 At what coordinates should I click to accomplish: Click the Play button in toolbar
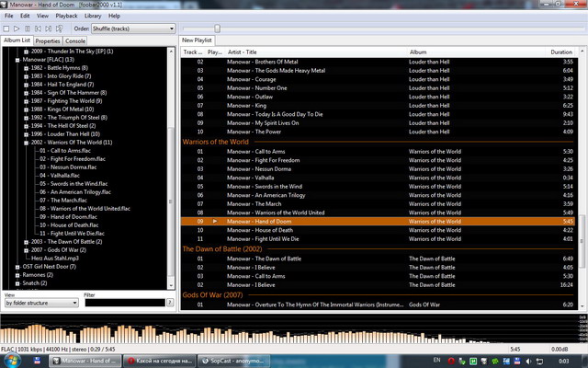[17, 29]
